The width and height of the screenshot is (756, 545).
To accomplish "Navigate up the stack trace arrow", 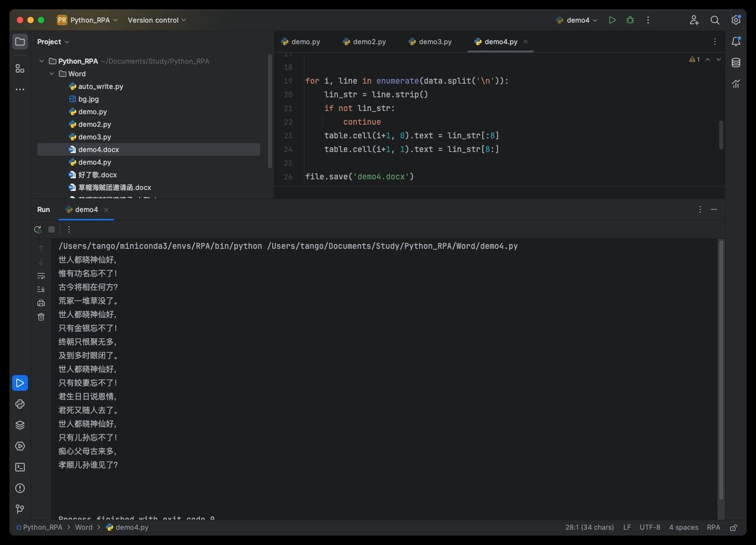I will click(41, 248).
